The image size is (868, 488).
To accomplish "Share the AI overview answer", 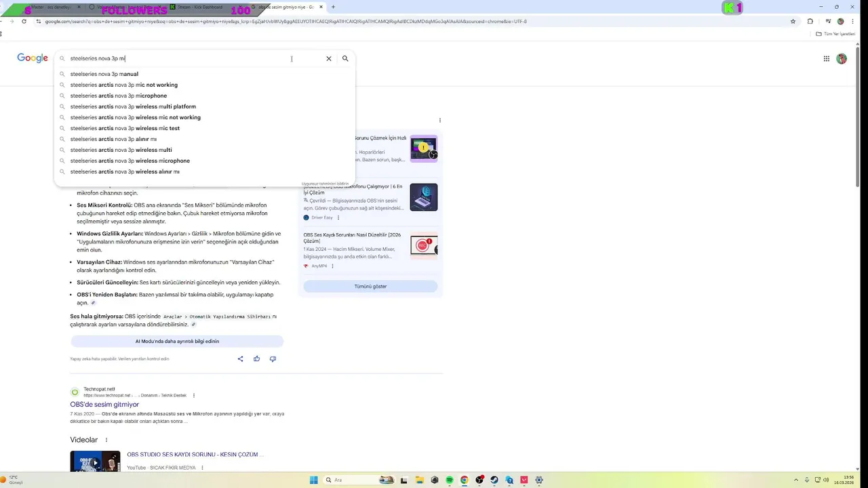I will pyautogui.click(x=240, y=359).
